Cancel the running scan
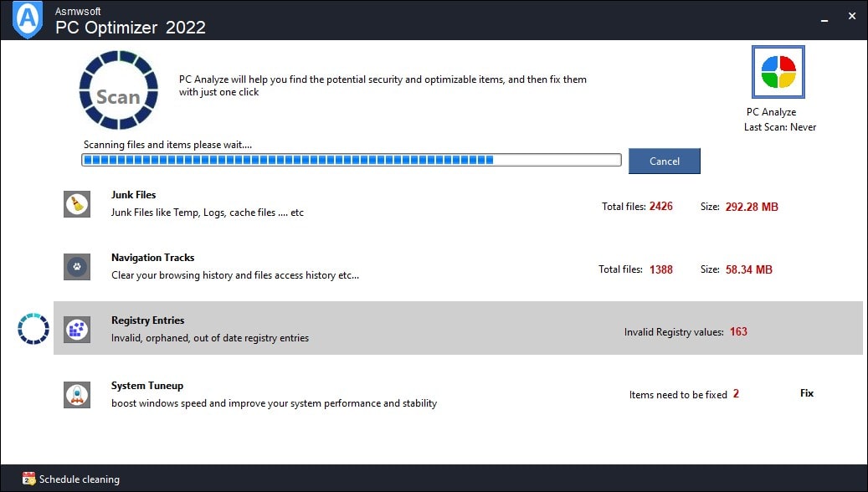 coord(665,161)
